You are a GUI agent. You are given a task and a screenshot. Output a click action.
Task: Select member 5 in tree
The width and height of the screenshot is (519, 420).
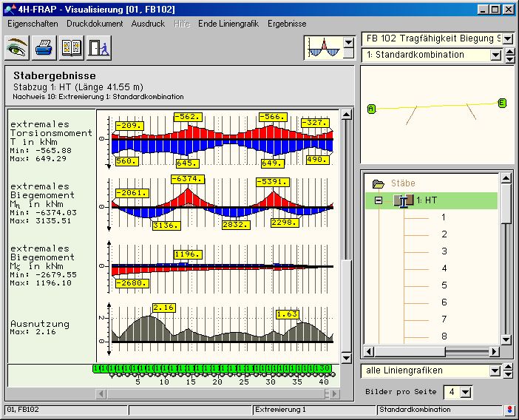click(444, 285)
